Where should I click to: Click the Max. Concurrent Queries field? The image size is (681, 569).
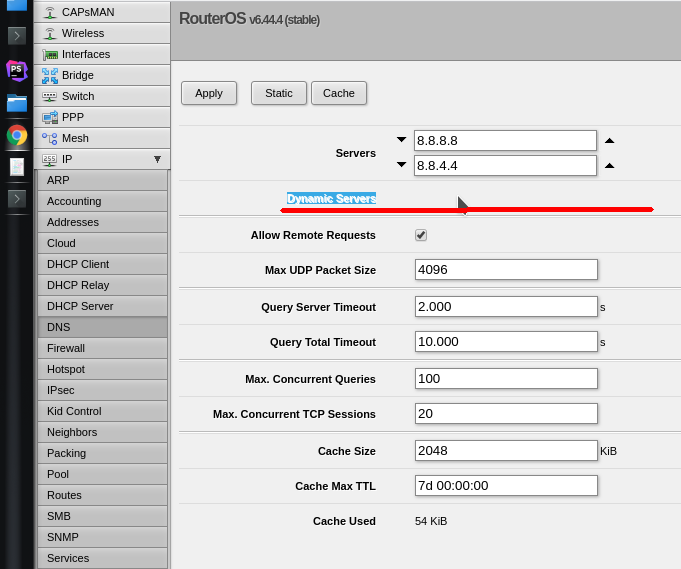pyautogui.click(x=506, y=379)
